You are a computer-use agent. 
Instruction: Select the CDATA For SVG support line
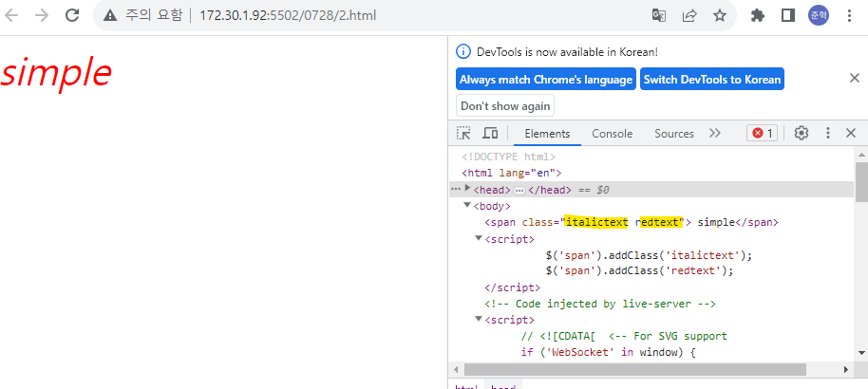tap(624, 337)
